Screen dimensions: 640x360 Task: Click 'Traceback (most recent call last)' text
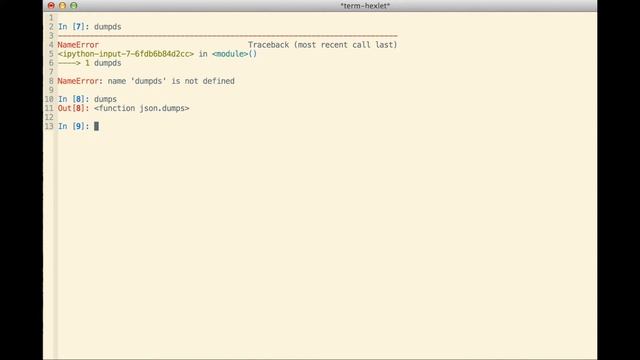point(322,45)
